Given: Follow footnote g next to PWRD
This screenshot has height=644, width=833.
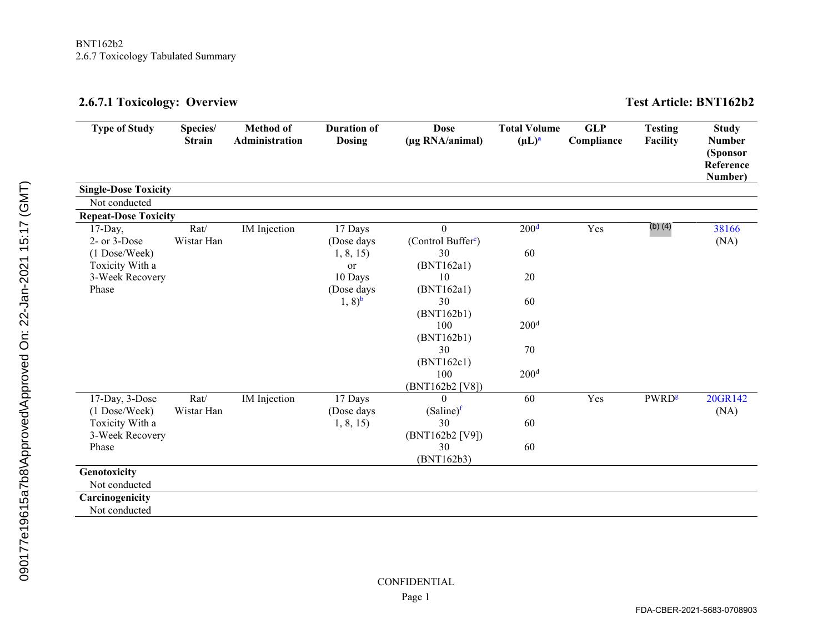Looking at the screenshot, I should tap(676, 398).
